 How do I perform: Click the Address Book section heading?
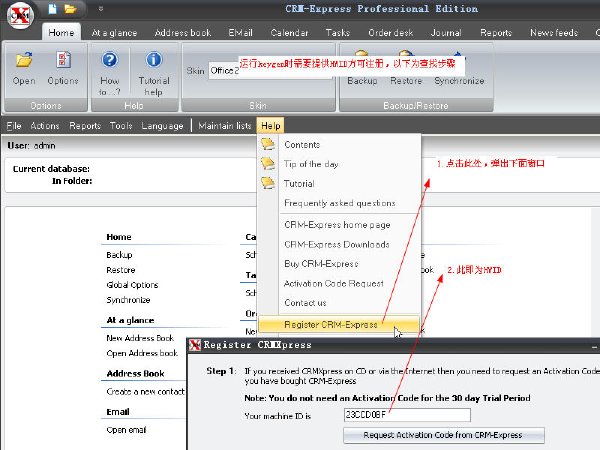tap(135, 374)
